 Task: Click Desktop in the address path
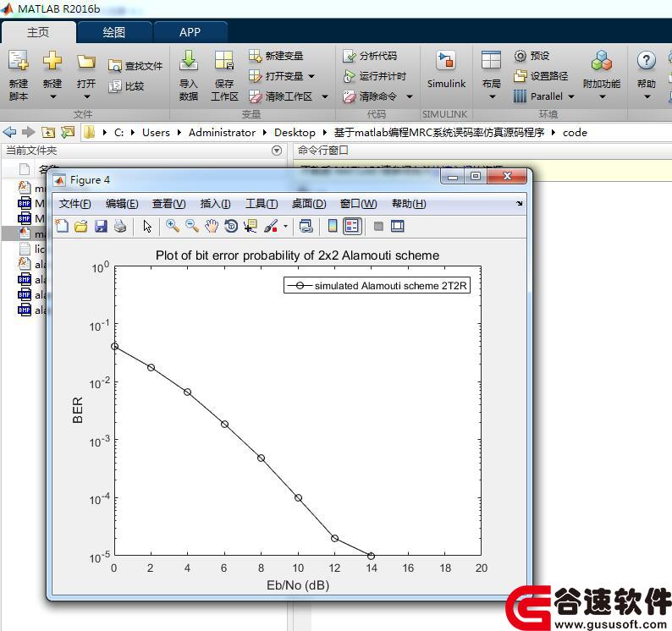[295, 132]
